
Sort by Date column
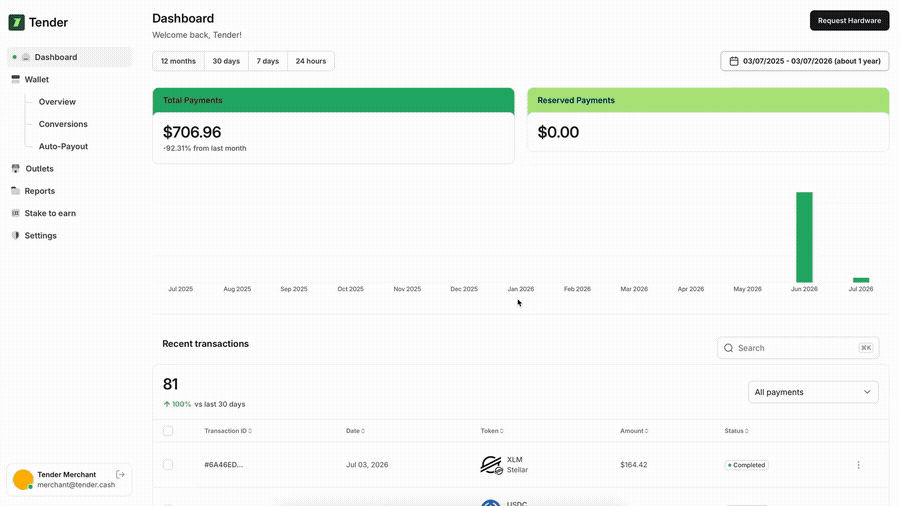tap(355, 431)
